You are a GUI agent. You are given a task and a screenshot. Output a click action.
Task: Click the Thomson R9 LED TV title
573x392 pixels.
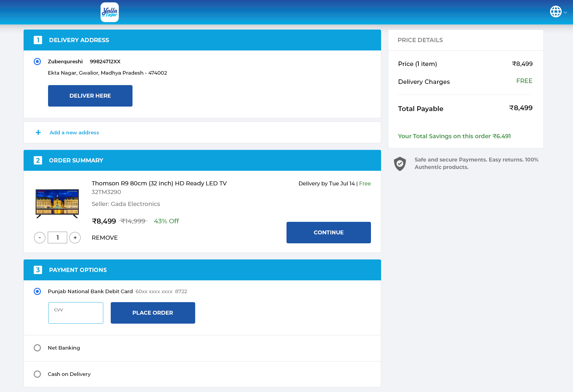(159, 183)
